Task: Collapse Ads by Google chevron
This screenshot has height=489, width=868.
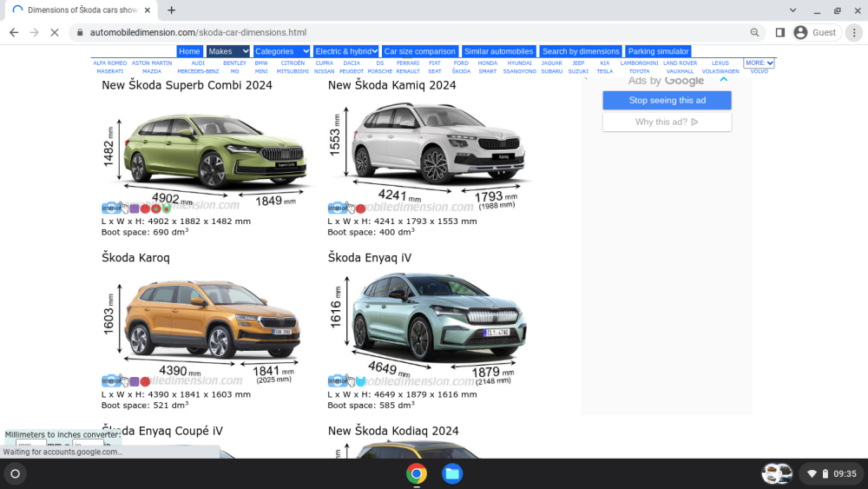Action: click(724, 80)
